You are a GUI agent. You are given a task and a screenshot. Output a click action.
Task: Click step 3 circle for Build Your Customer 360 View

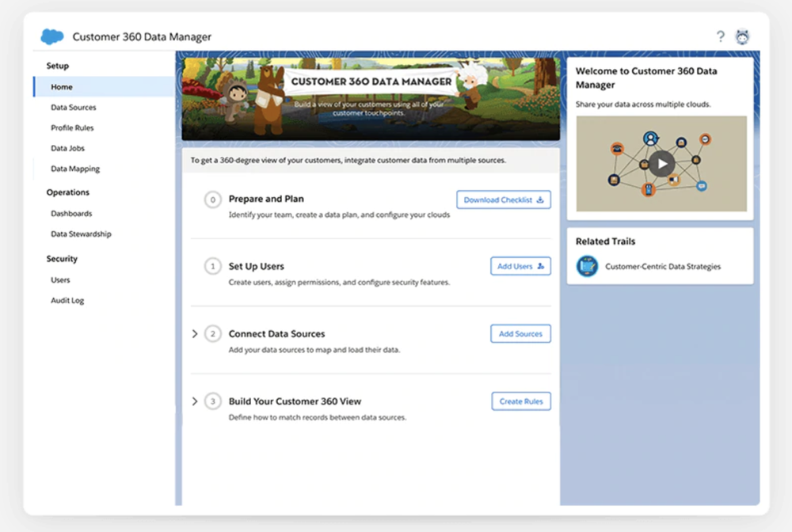[x=212, y=401]
